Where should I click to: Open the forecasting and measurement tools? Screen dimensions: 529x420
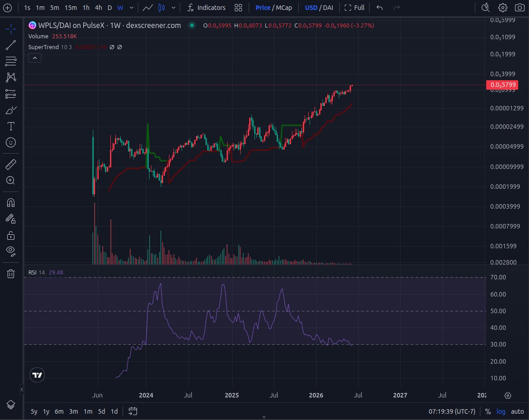(x=11, y=93)
